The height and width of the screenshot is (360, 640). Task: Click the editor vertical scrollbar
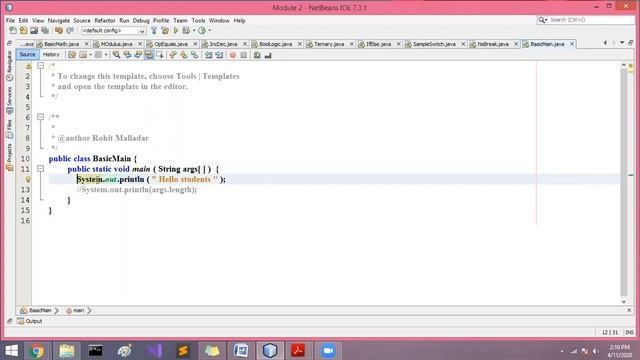tap(623, 182)
